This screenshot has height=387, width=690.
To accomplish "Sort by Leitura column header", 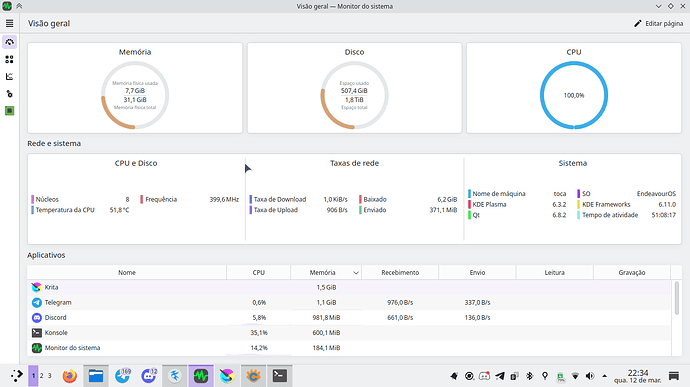I will coord(554,273).
